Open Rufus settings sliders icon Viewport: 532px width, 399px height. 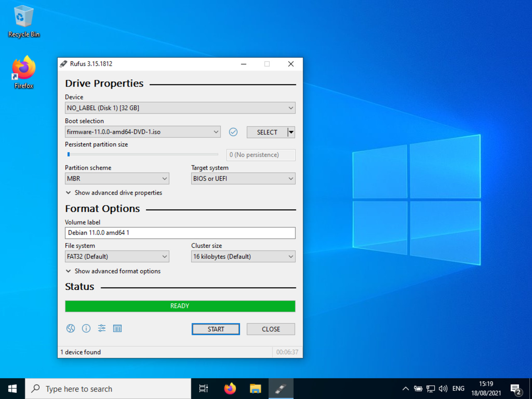click(x=102, y=328)
